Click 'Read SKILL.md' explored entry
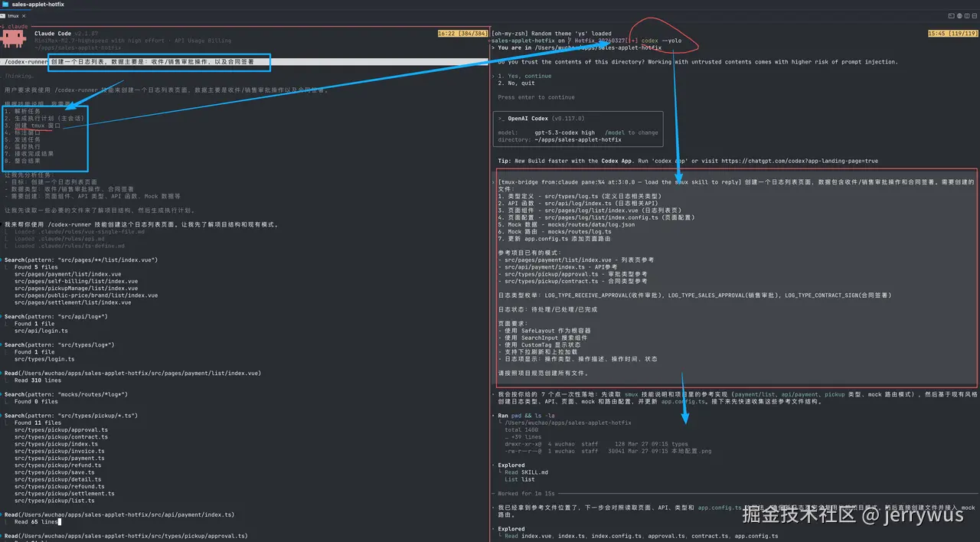 pos(526,472)
